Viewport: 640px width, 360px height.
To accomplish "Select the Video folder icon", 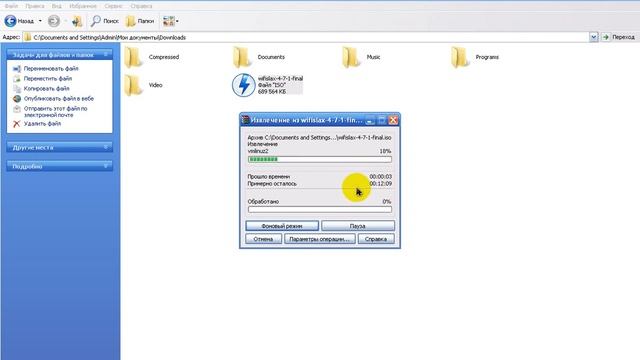I will [x=133, y=85].
